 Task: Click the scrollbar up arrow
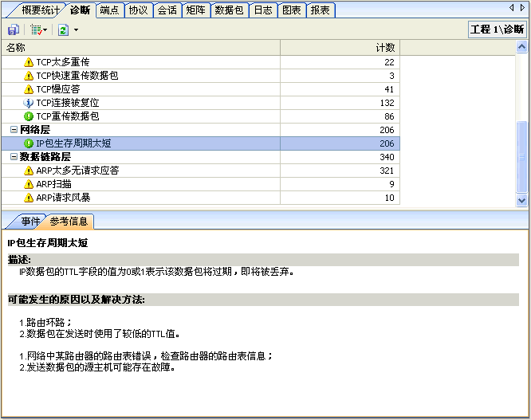(521, 47)
